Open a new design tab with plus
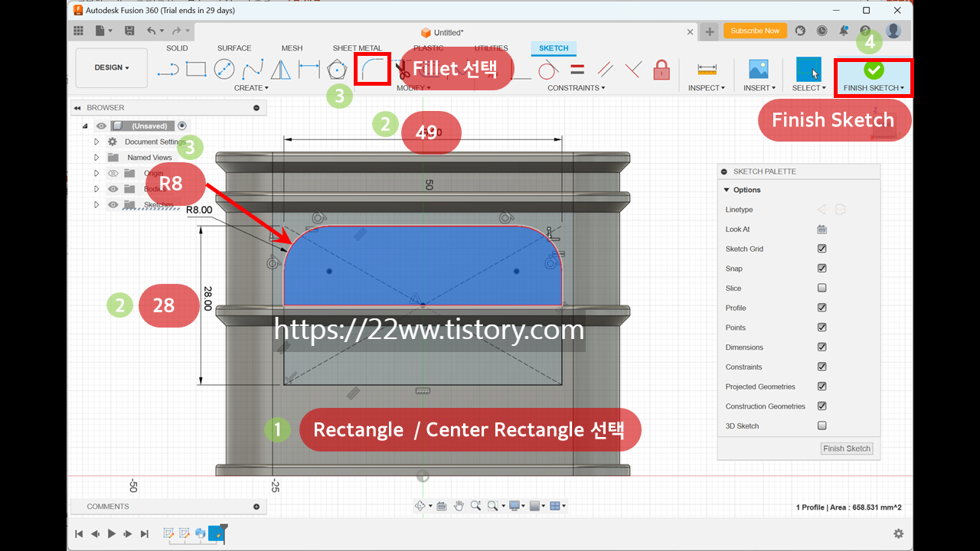Image resolution: width=980 pixels, height=551 pixels. tap(710, 31)
